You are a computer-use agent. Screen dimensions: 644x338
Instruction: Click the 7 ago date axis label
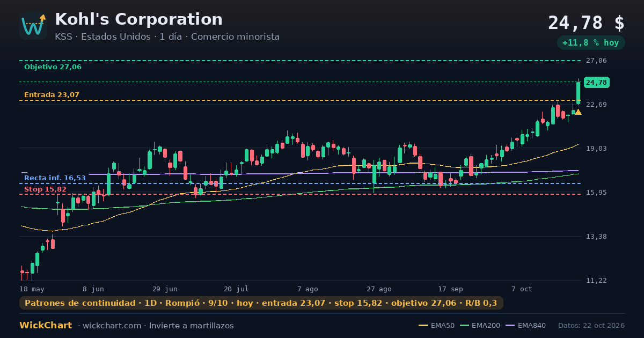click(x=308, y=289)
